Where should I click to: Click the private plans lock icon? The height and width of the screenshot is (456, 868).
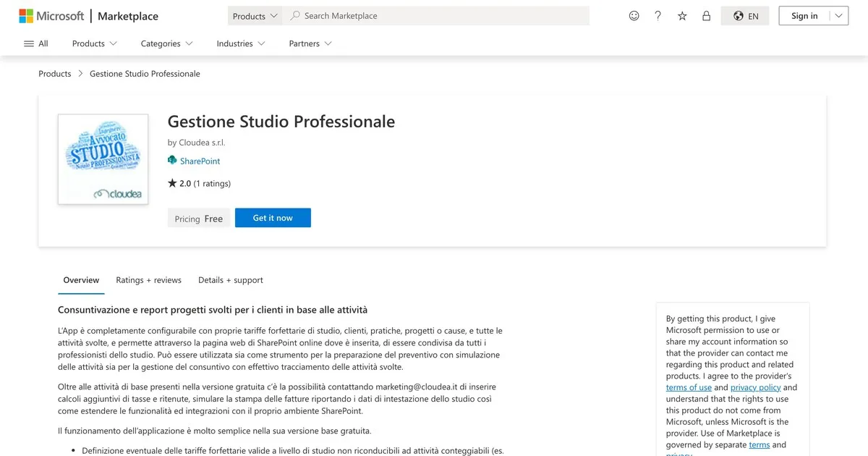(706, 15)
